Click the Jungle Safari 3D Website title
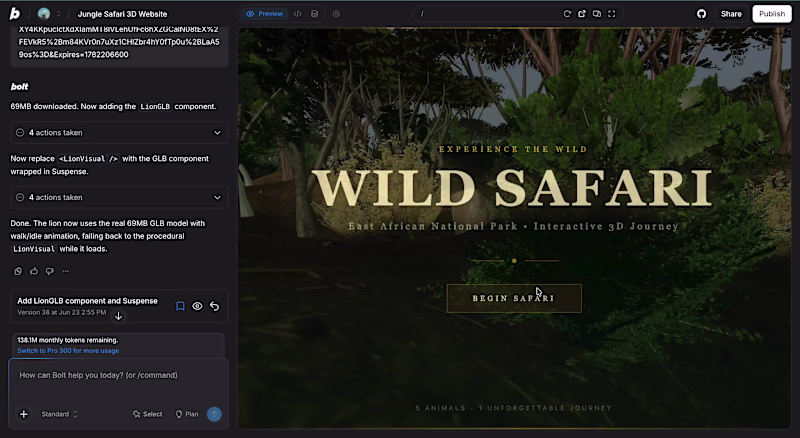This screenshot has width=800, height=438. point(122,14)
